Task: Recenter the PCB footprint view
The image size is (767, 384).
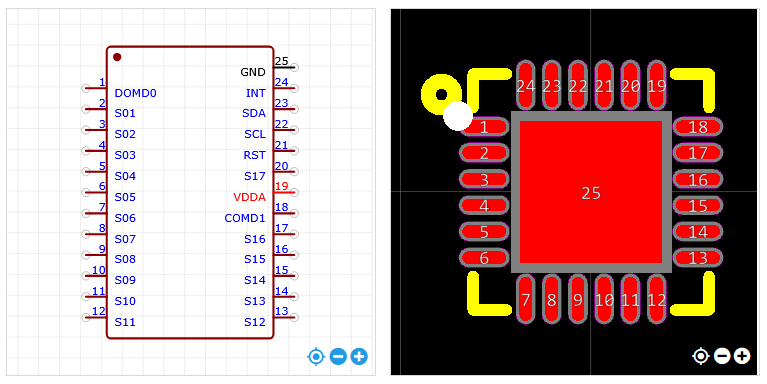Action: pyautogui.click(x=700, y=356)
